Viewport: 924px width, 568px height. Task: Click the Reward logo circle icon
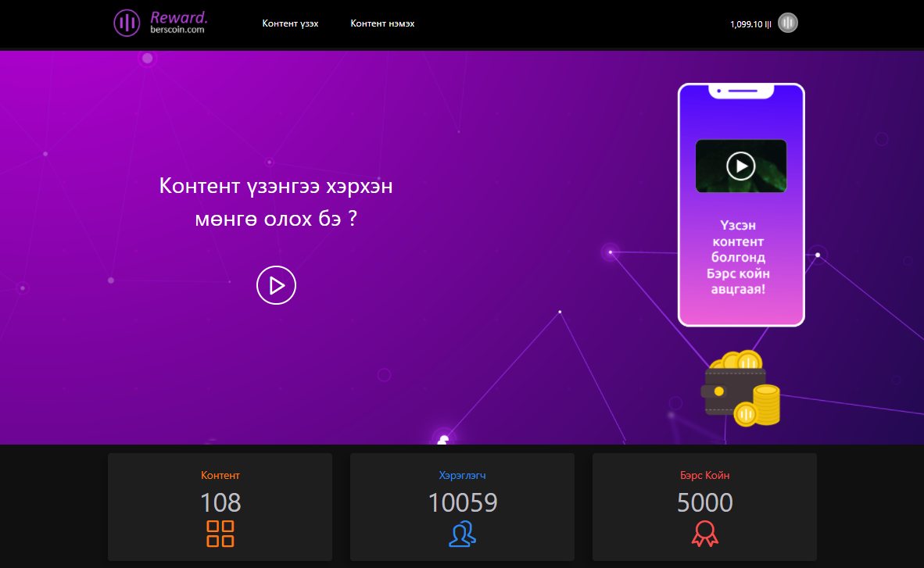pyautogui.click(x=127, y=23)
